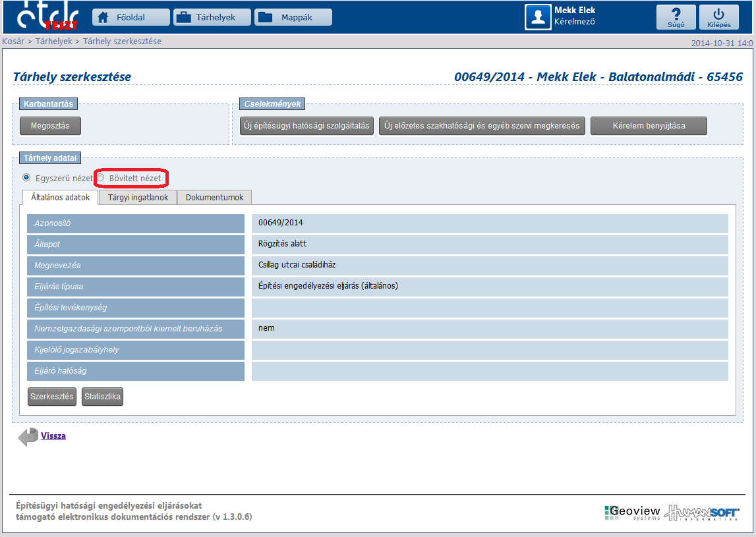This screenshot has width=756, height=537.
Task: Click the Szerkesztés button
Action: click(x=51, y=397)
